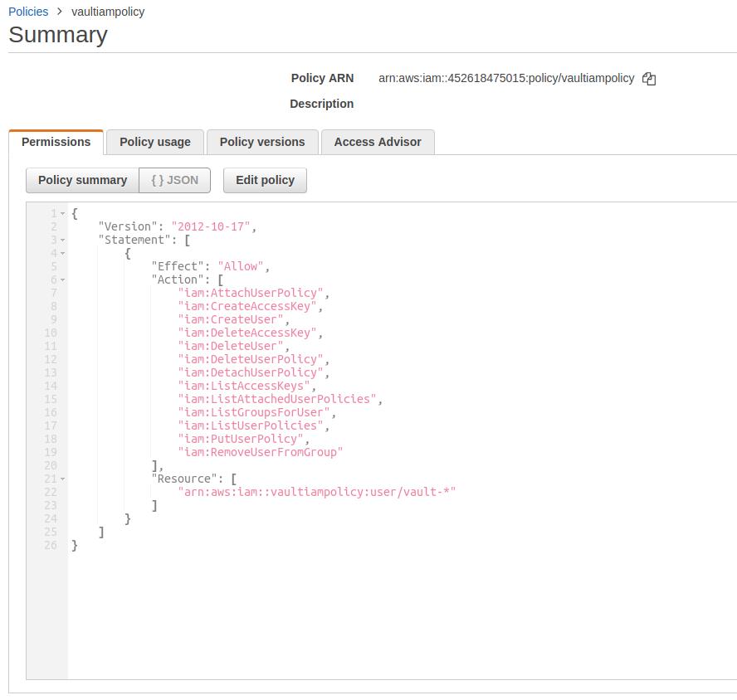Collapse the JSON root at line 1
Screen dimensions: 737x700
click(x=62, y=214)
